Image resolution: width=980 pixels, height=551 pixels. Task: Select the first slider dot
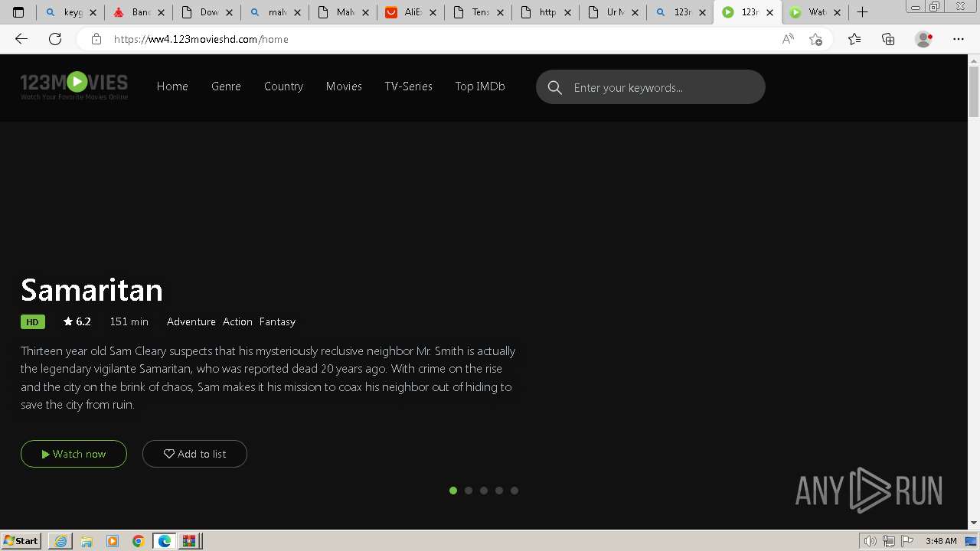tap(453, 491)
